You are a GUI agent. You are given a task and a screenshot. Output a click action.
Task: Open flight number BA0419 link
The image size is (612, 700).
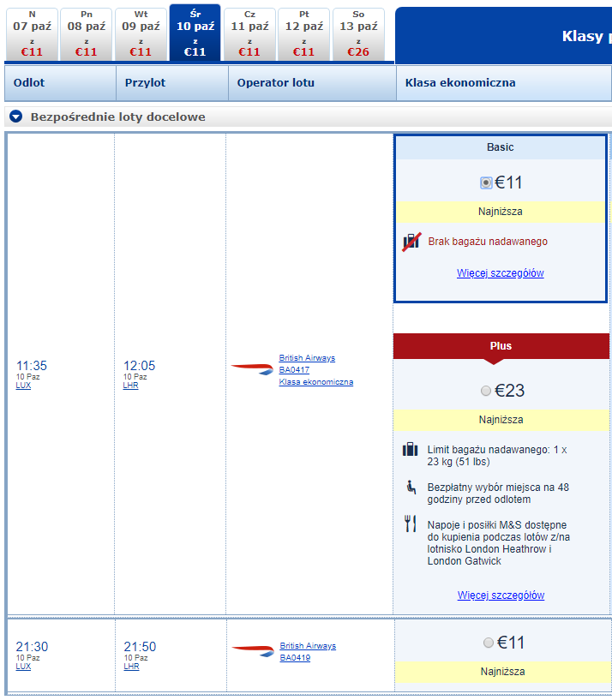pos(295,658)
